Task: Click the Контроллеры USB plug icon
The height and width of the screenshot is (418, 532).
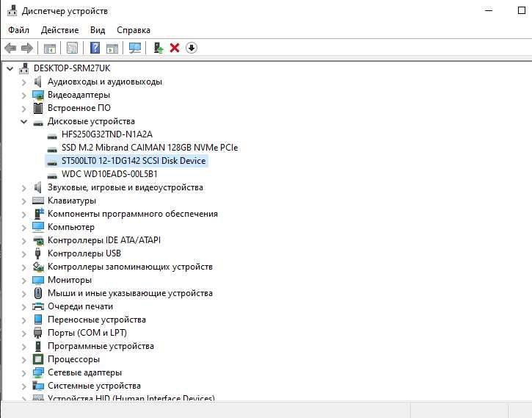Action: [x=38, y=253]
